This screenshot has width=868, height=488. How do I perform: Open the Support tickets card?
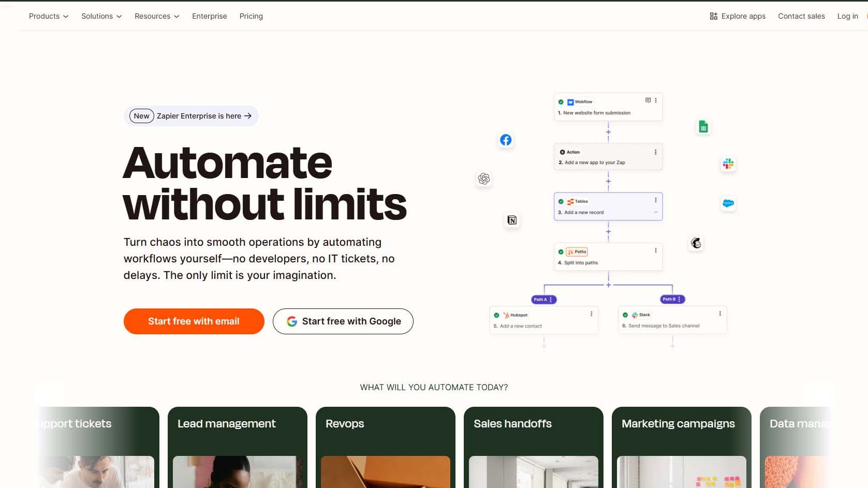98,447
